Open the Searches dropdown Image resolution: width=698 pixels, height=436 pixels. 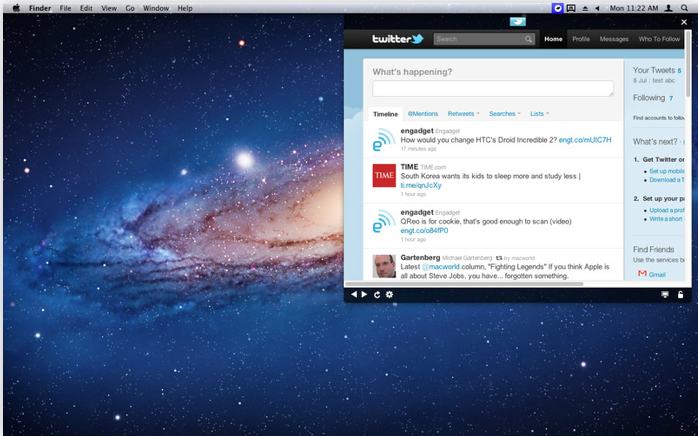(x=504, y=114)
